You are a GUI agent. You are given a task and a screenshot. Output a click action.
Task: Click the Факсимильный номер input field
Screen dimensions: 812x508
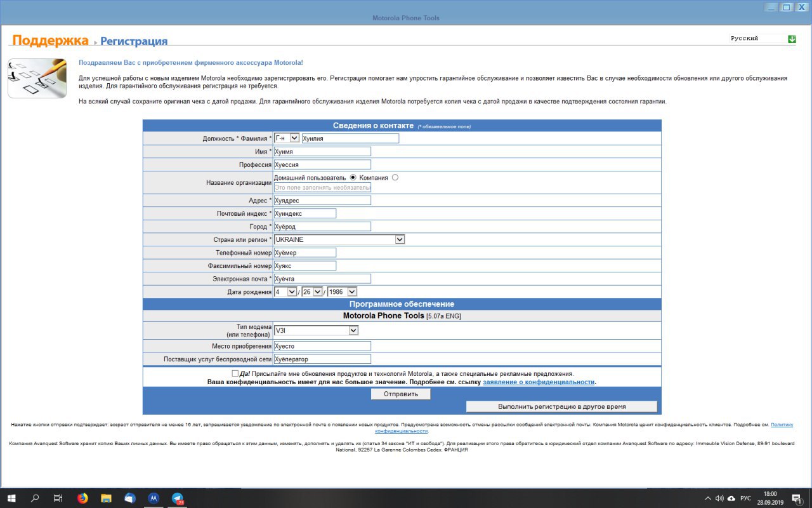305,265
